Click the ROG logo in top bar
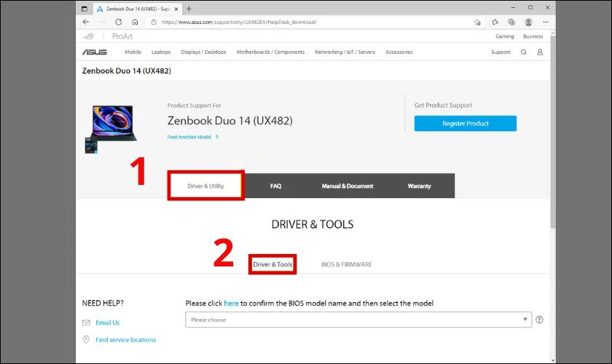 [88, 36]
